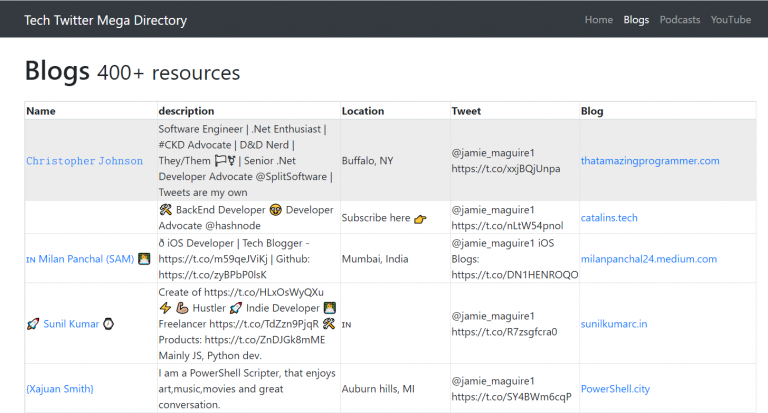Open Sunil Kumar's name link
This screenshot has width=768, height=413.
71,324
